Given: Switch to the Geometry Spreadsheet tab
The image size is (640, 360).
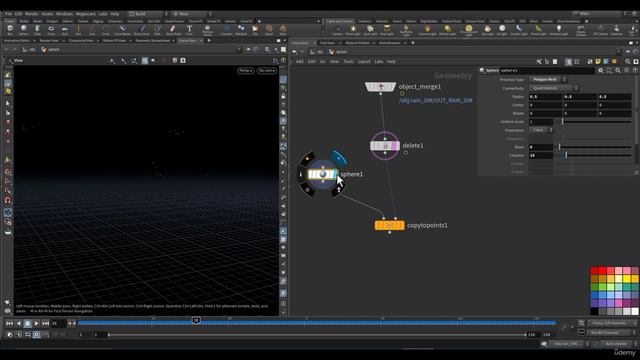Looking at the screenshot, I should [x=153, y=41].
